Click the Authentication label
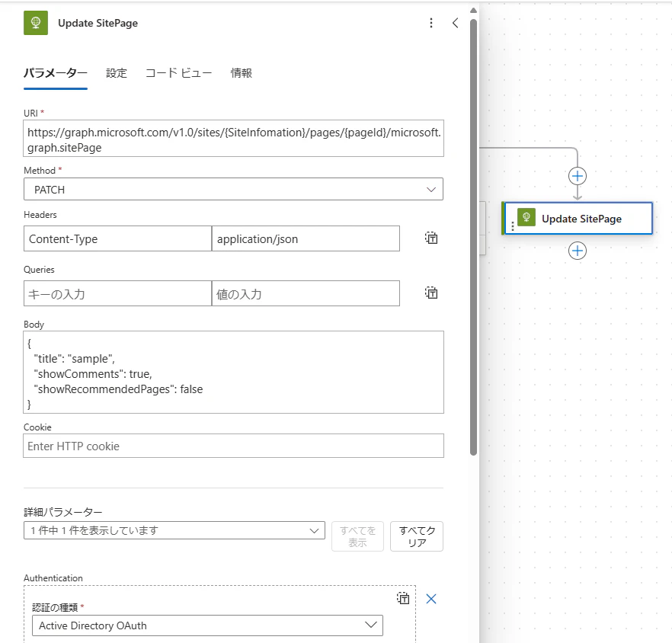Image resolution: width=672 pixels, height=643 pixels. (53, 578)
